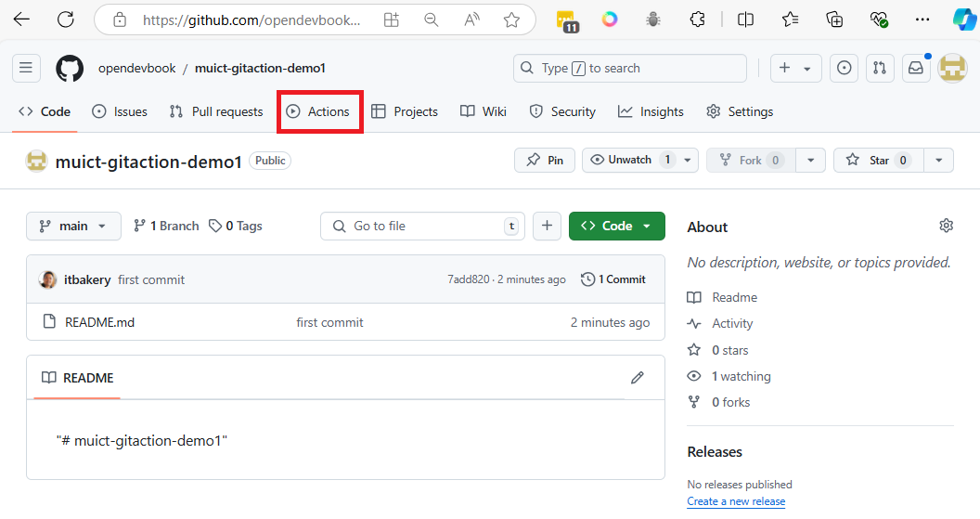
Task: Open 0 stars link
Action: point(729,350)
